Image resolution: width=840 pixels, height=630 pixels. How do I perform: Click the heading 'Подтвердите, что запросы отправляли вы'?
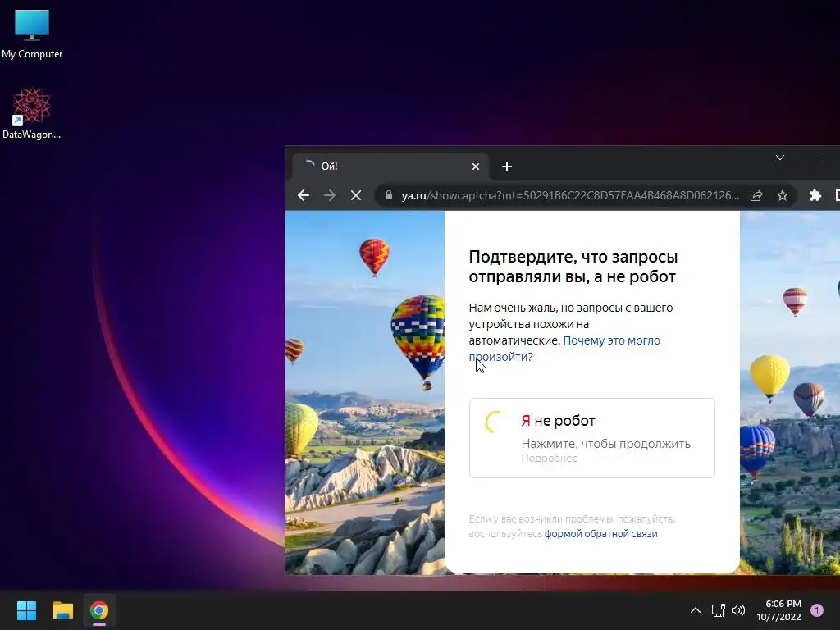pyautogui.click(x=573, y=267)
